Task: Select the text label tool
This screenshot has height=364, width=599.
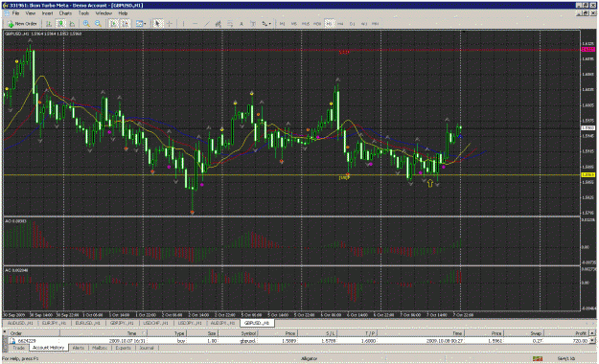Action: [253, 24]
